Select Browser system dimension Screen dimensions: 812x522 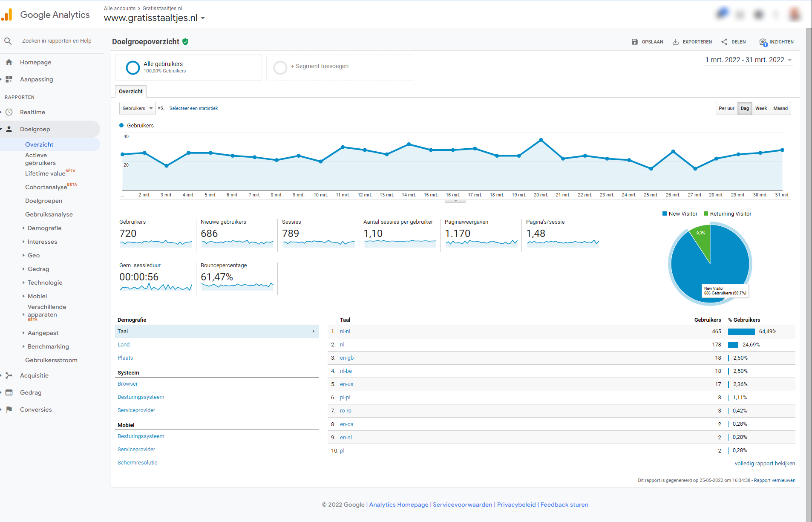(128, 384)
